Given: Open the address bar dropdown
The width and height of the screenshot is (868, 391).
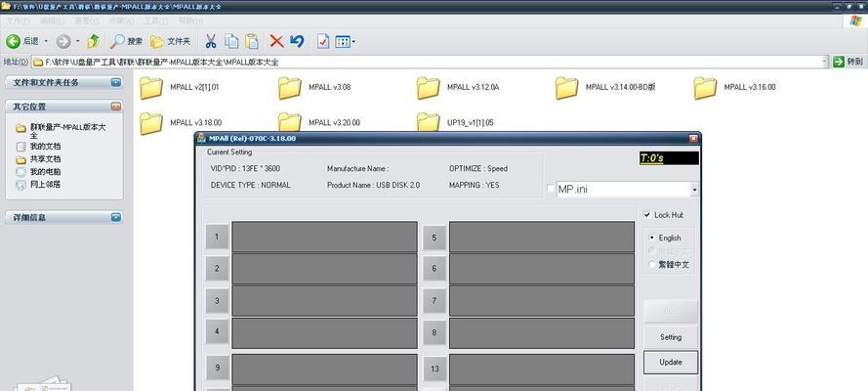Looking at the screenshot, I should [825, 62].
